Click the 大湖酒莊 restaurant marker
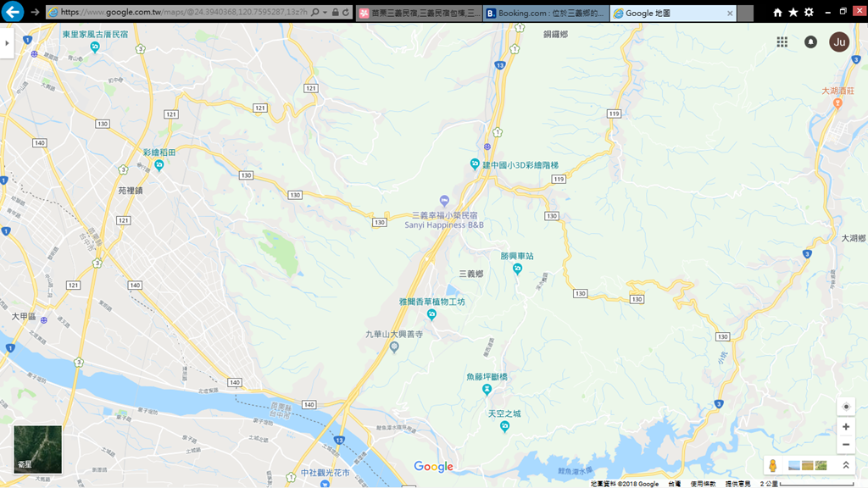 point(837,103)
